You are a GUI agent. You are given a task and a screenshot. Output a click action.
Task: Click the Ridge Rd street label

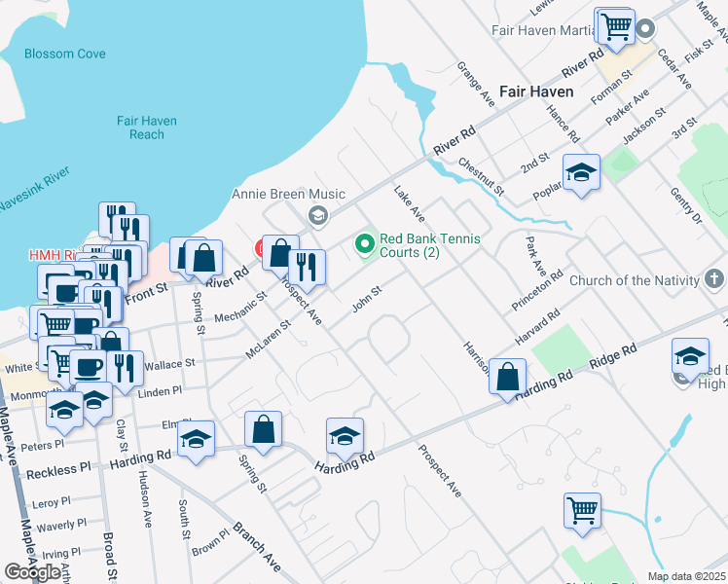pyautogui.click(x=613, y=356)
